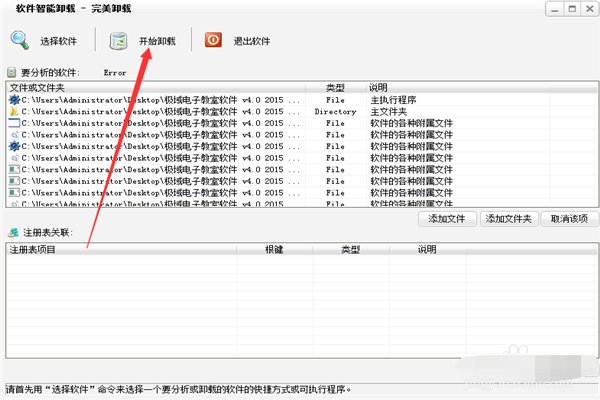Exit using the 退出软件 label
Viewport: 600px width, 400px height.
252,41
